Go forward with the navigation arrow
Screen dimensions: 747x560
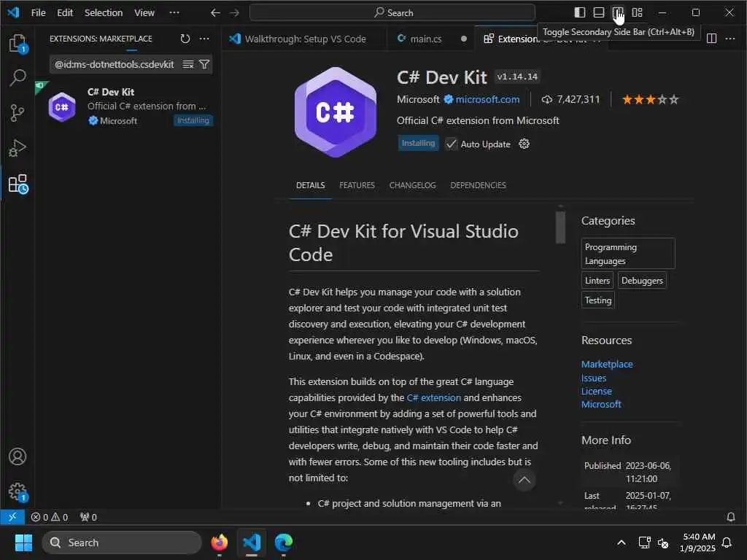coord(234,13)
